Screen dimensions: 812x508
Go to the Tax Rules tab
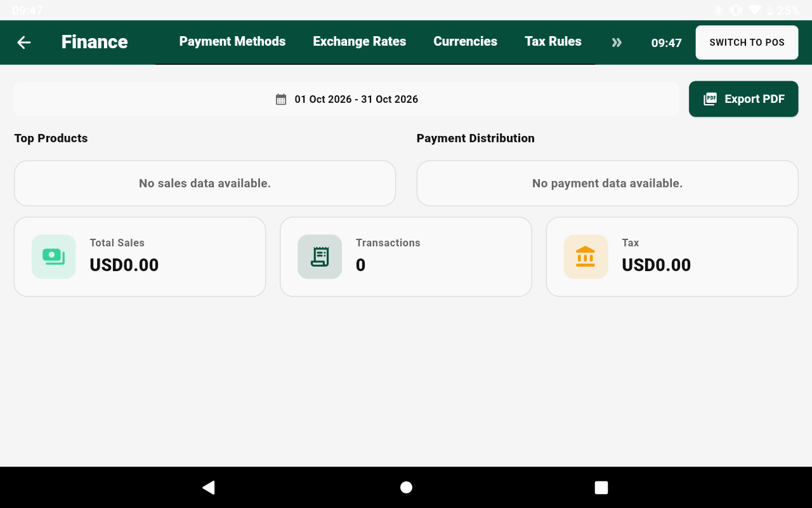click(553, 41)
